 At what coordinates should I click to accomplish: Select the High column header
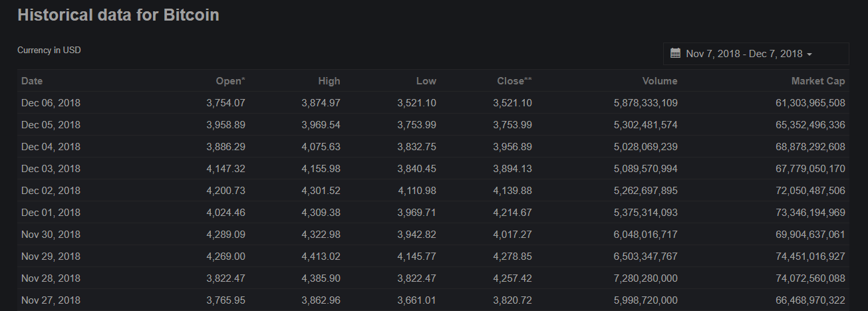(329, 81)
